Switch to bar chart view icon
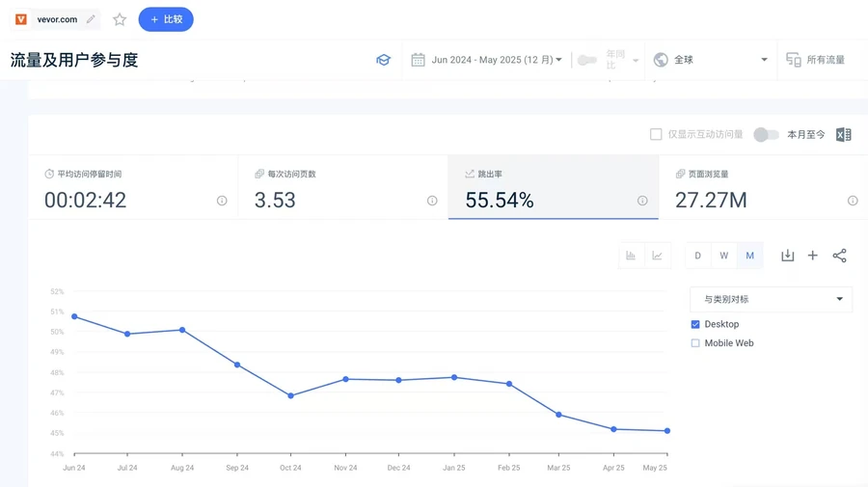The image size is (868, 487). click(631, 256)
